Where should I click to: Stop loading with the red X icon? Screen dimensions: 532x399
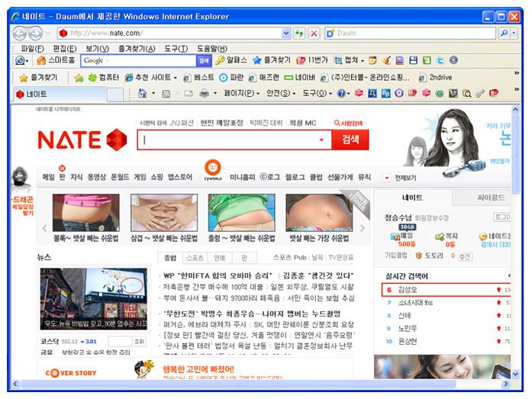[314, 34]
